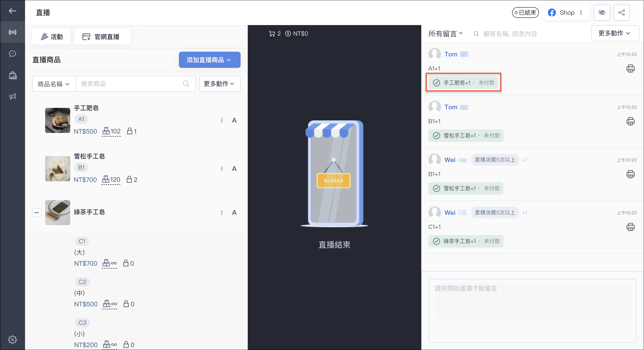
Task: Click the product search magnifier icon
Action: (x=186, y=84)
